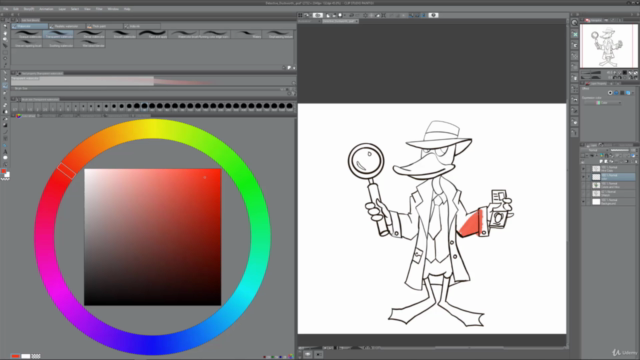Select the Text tool (letter A)
Screen dimensions: 640x360
coord(5,151)
